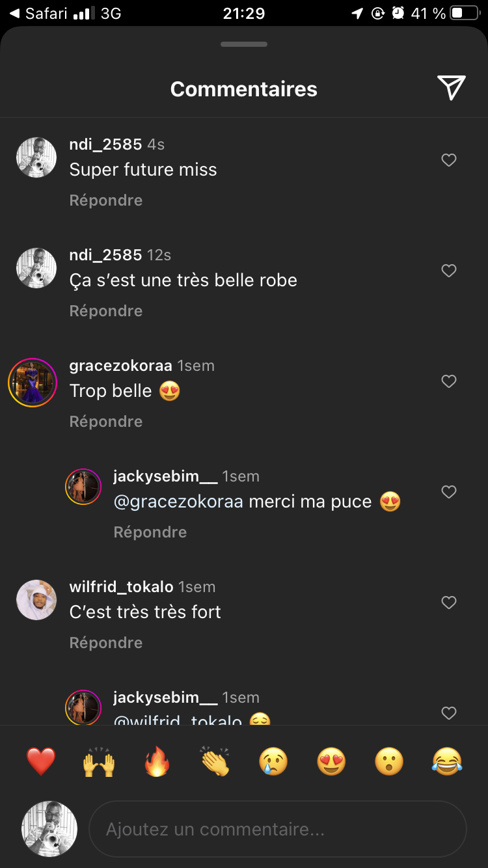This screenshot has width=488, height=868.
Task: Focus the "Ajoutez un commentaire..." field
Action: coord(278,830)
